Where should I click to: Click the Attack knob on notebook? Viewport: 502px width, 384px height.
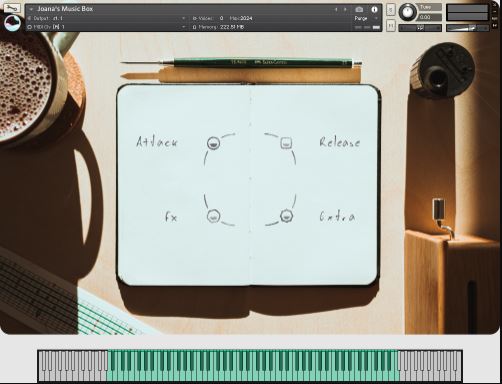click(x=213, y=143)
